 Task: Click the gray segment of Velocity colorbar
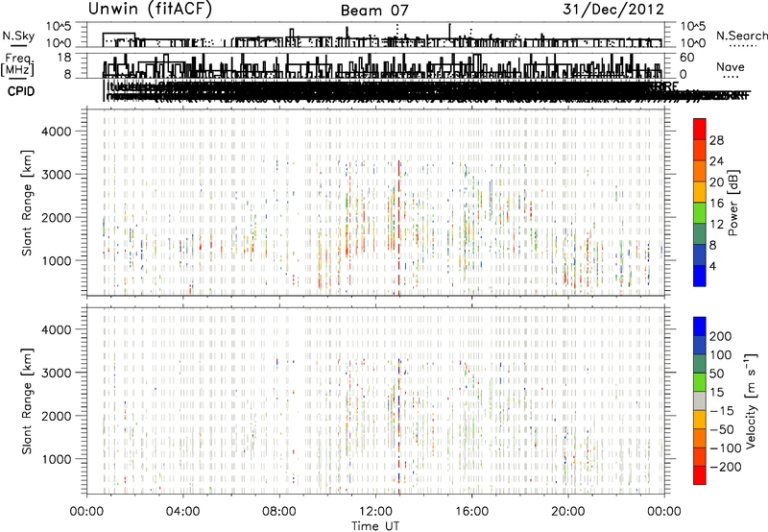pos(700,400)
